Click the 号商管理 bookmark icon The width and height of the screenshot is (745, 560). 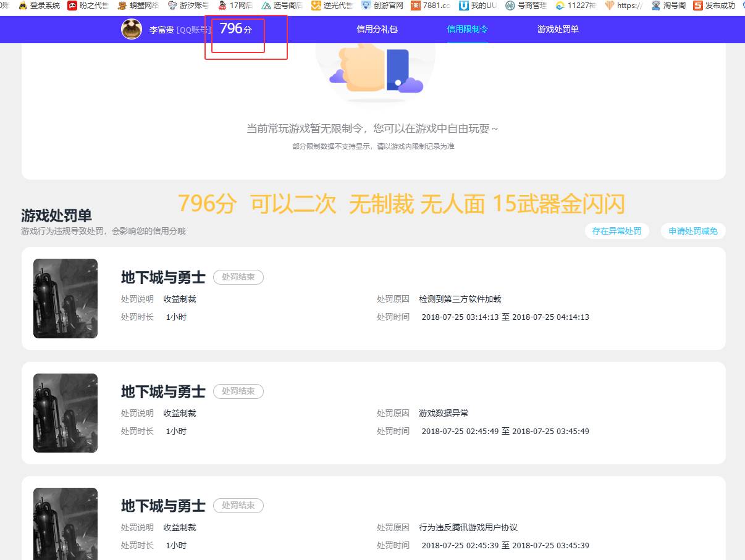510,6
